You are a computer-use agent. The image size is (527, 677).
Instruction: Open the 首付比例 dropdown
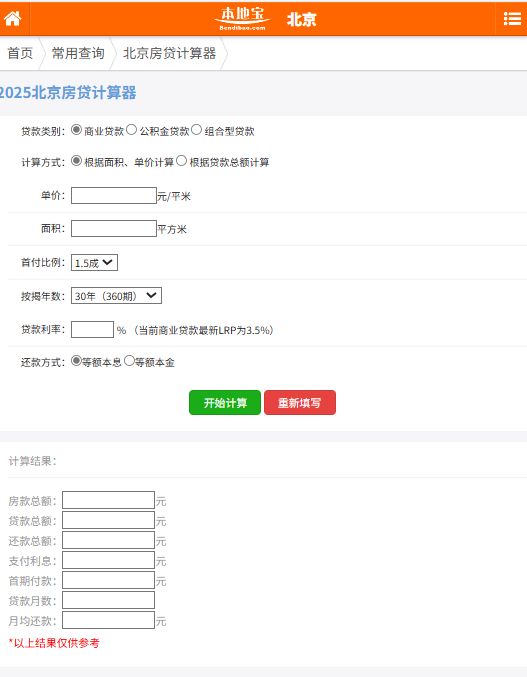point(95,263)
